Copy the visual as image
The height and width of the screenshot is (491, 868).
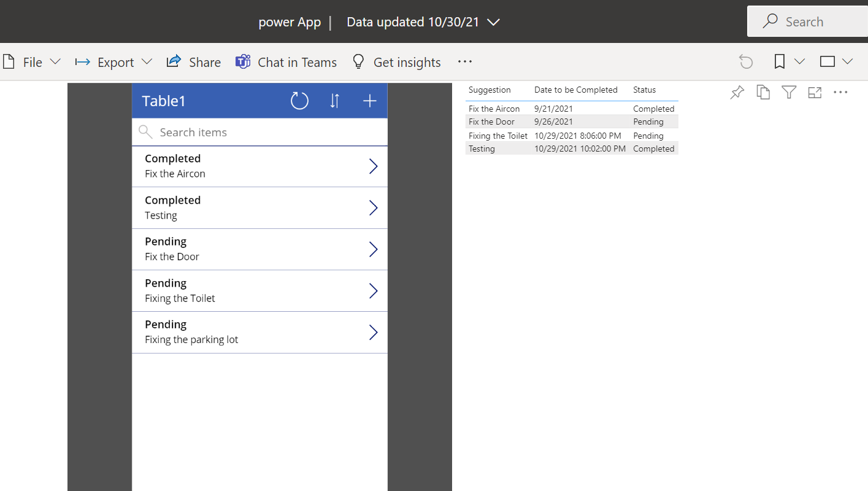coord(762,92)
